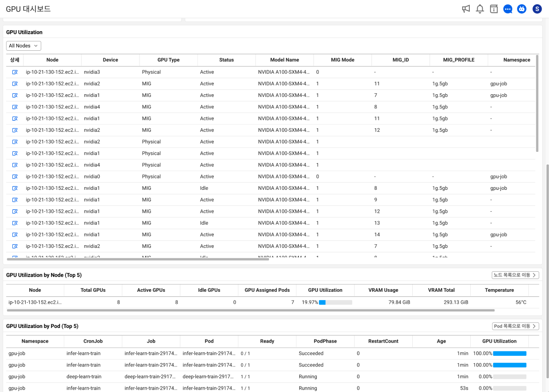
Task: Click the Active GPUs column header
Action: 151,290
